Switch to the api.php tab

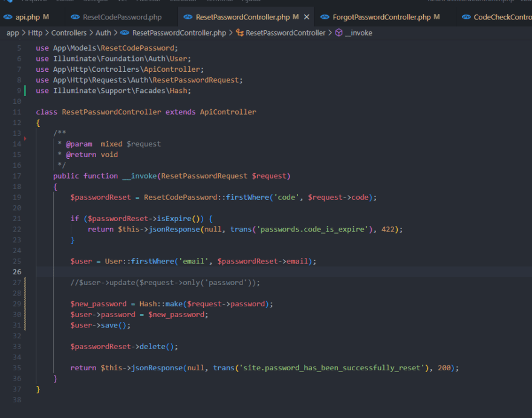coord(28,17)
